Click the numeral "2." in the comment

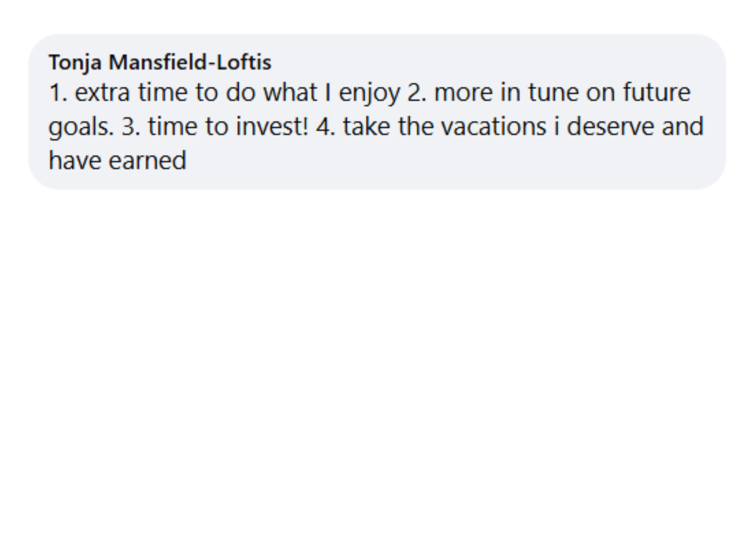click(417, 93)
